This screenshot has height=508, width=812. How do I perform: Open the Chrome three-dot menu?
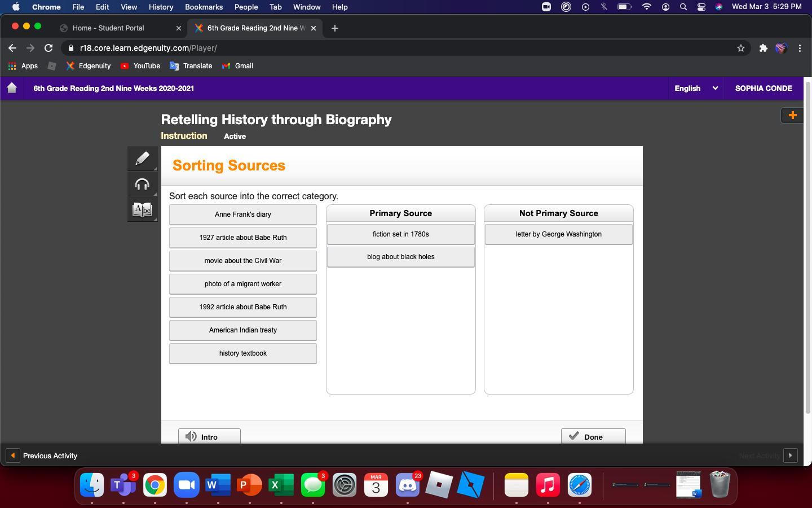[800, 48]
